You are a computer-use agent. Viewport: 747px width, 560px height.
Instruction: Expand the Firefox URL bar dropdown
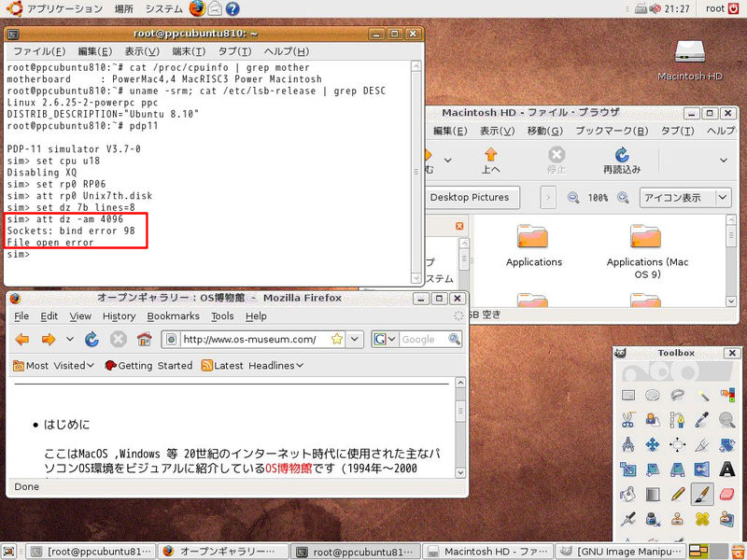point(355,340)
